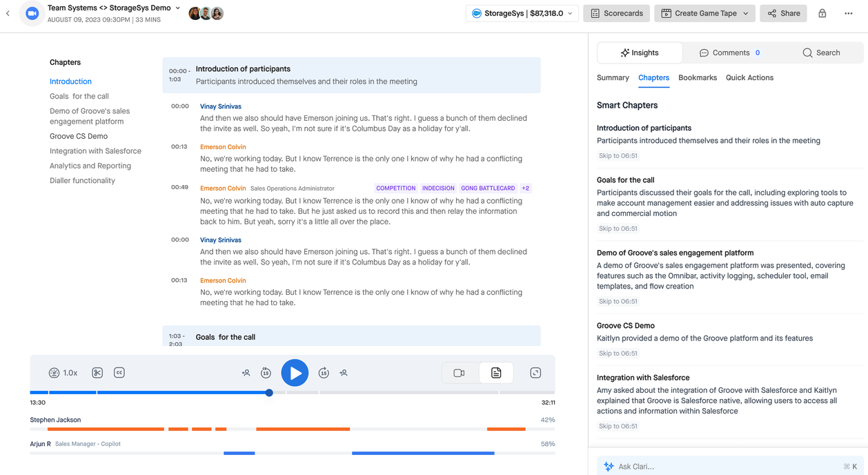The image size is (868, 475).
Task: Open the StorageSys deal dropdown
Action: tap(522, 13)
